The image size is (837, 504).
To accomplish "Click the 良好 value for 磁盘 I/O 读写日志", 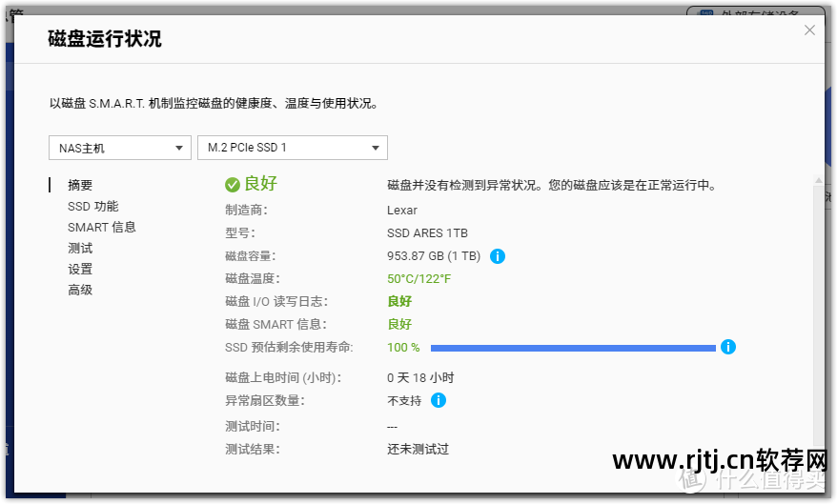I will click(399, 301).
